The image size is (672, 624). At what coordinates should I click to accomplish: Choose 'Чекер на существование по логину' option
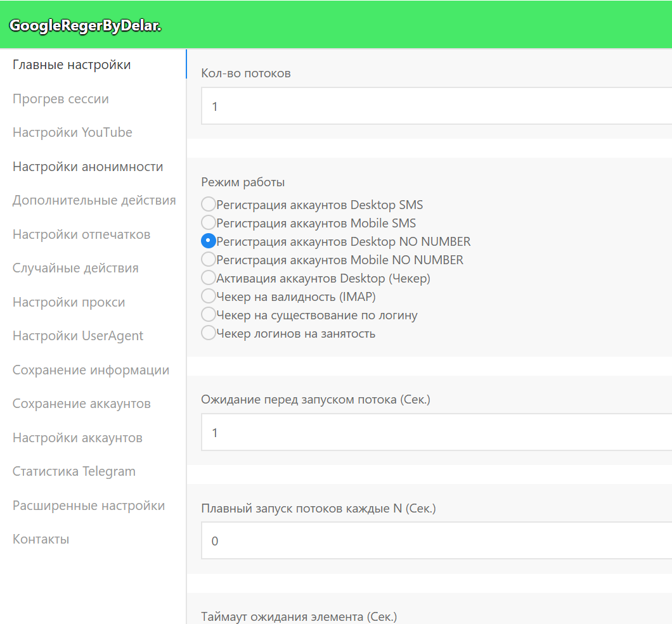[x=208, y=314]
